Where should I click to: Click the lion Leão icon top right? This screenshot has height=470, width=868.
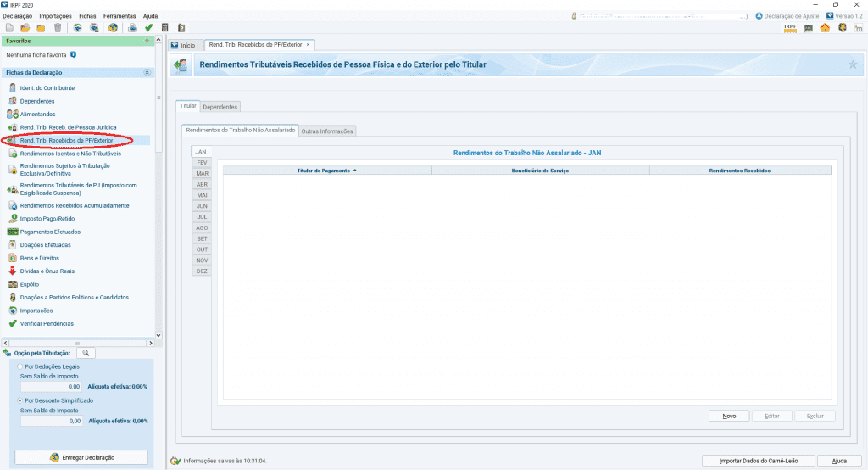[x=842, y=28]
